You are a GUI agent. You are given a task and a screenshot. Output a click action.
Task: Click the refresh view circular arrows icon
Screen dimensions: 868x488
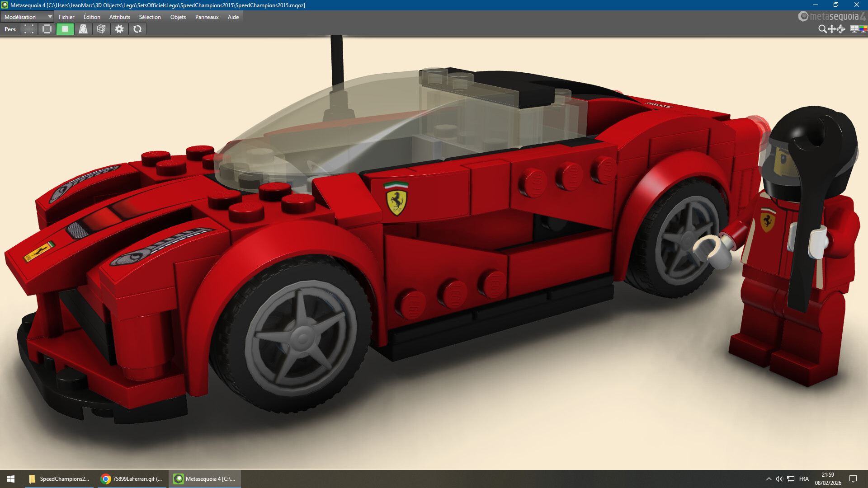coord(137,29)
